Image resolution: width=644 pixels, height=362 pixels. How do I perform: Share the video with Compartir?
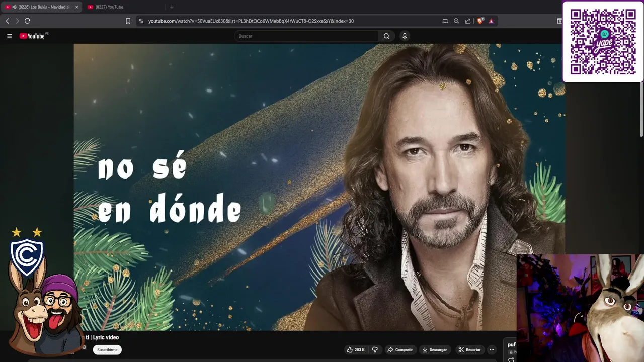pos(400,350)
